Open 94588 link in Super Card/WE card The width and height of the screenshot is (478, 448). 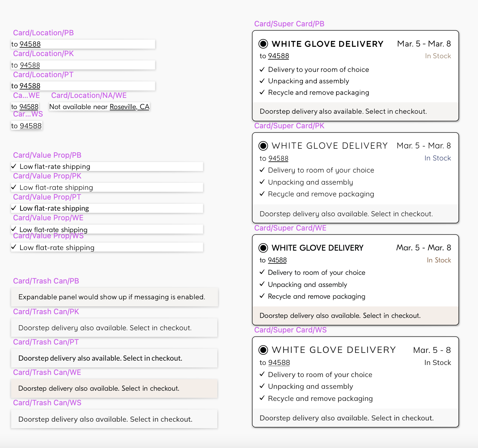277,260
